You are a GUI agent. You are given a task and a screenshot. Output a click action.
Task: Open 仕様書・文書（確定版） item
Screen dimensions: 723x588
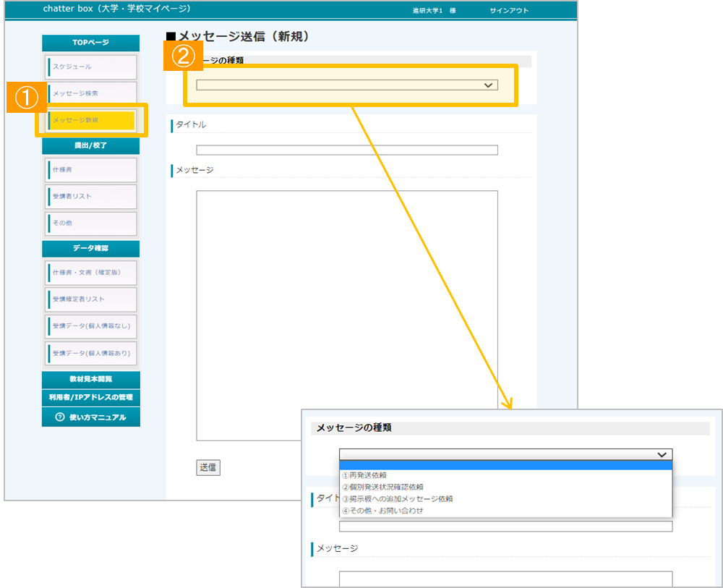90,273
